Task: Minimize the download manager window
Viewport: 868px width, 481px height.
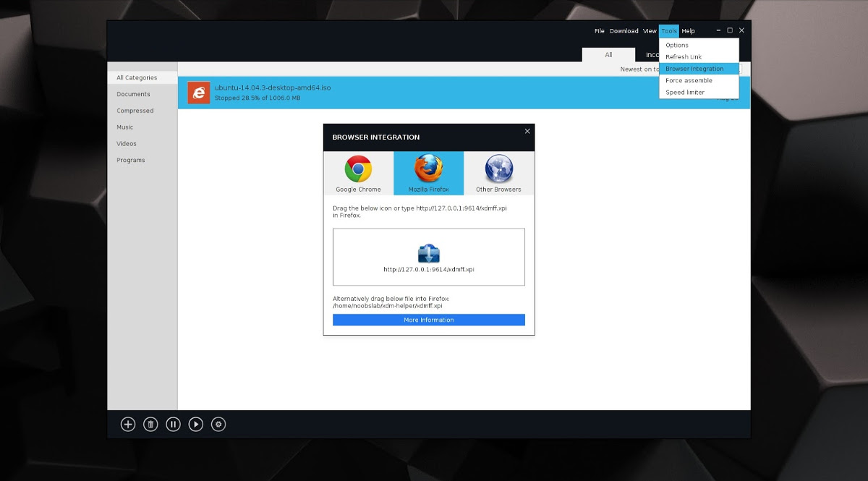Action: 718,30
